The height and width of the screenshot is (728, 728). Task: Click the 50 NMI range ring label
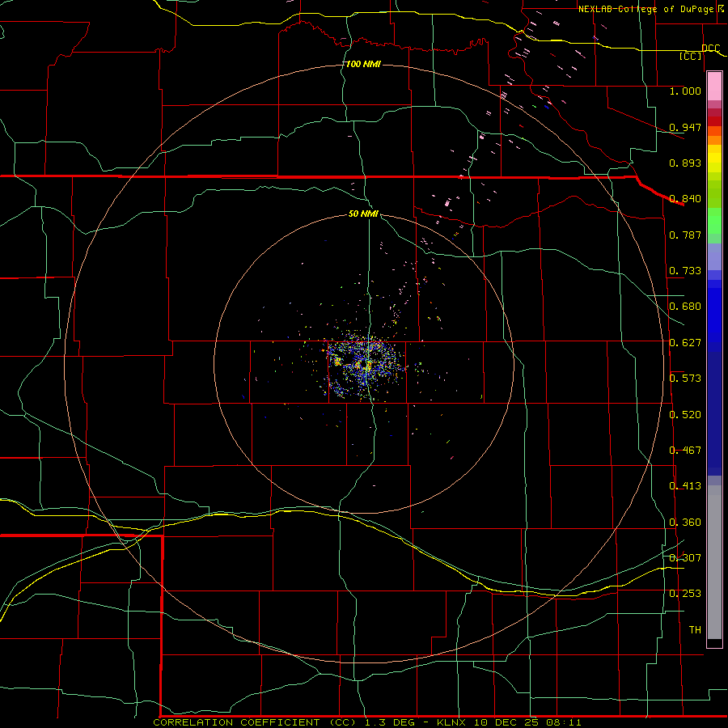(363, 214)
